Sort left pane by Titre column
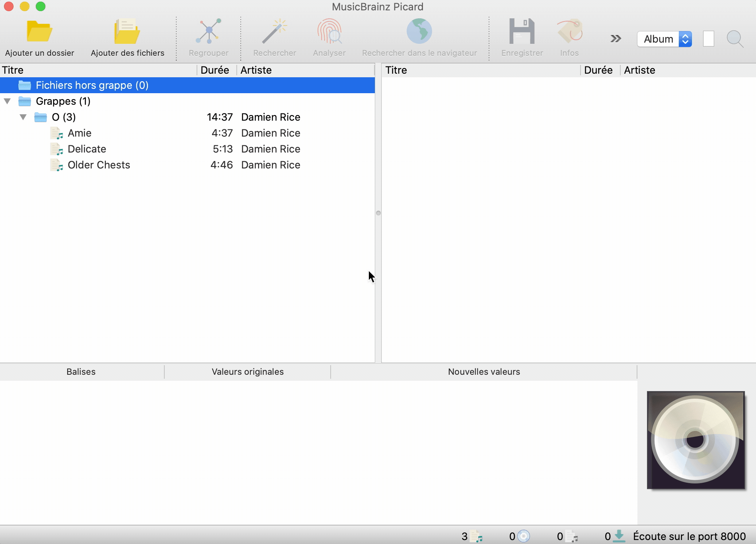 (98, 70)
